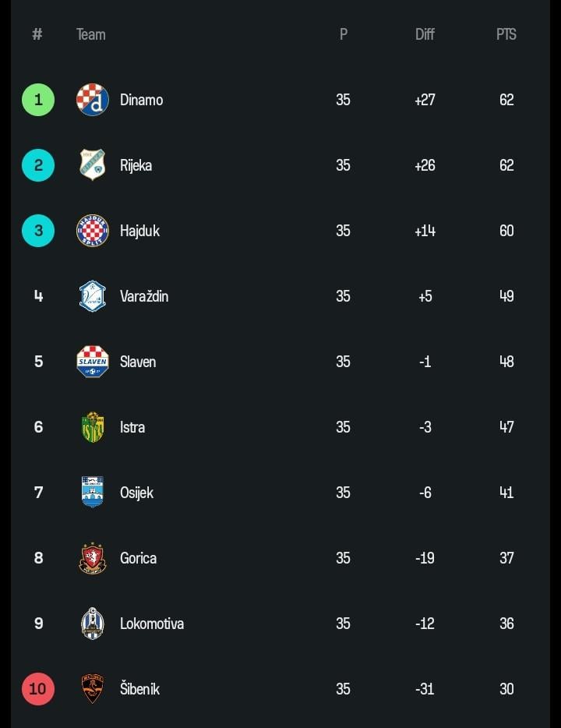The height and width of the screenshot is (728, 561).
Task: Click the Rijeka club crest
Action: 92,165
